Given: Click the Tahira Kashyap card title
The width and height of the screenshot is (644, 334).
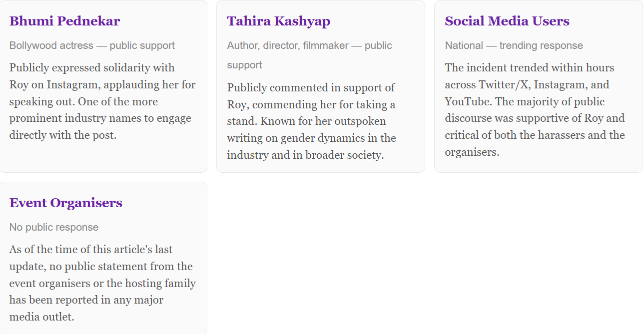Looking at the screenshot, I should coord(278,21).
